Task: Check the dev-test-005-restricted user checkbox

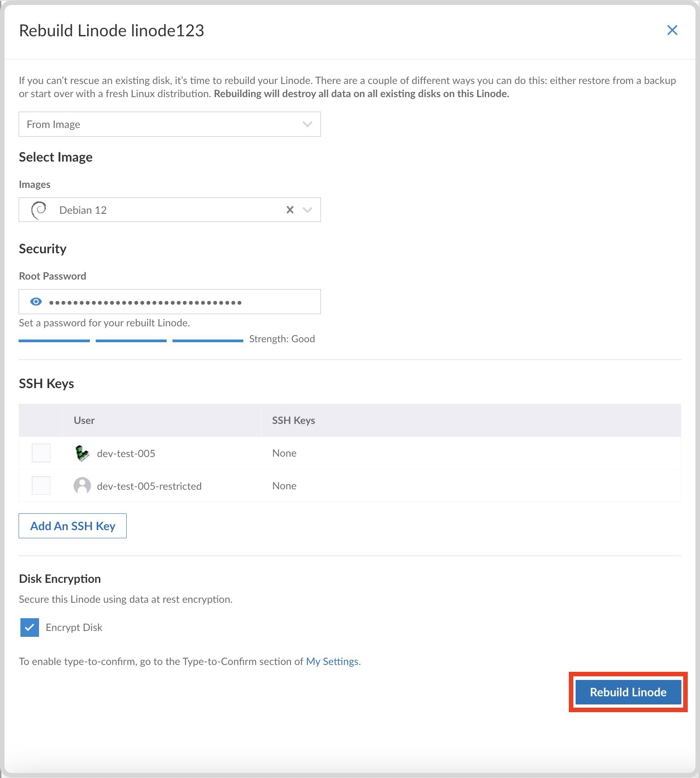Action: 41,486
